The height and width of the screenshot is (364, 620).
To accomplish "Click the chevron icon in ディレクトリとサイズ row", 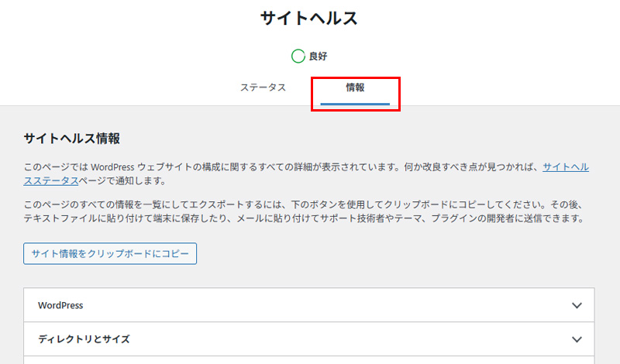I will point(576,339).
